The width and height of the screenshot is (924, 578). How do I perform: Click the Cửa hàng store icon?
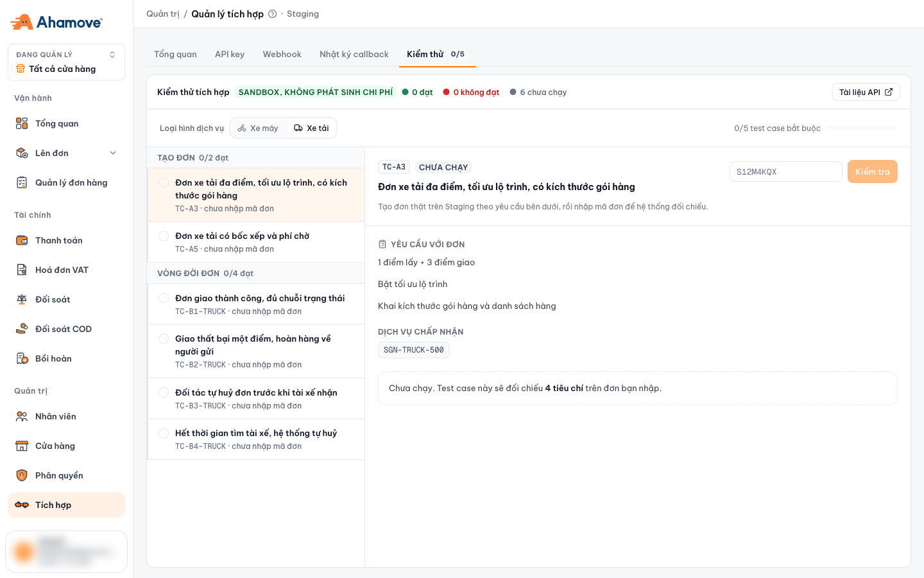pos(22,446)
